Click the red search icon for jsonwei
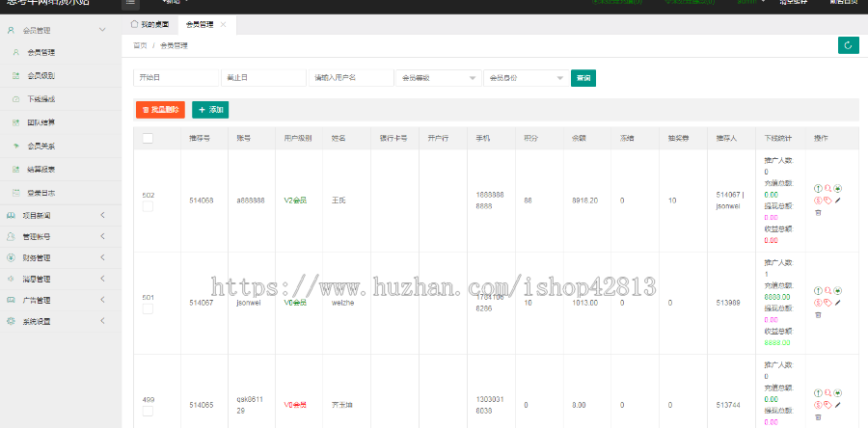The width and height of the screenshot is (868, 428). 827,290
